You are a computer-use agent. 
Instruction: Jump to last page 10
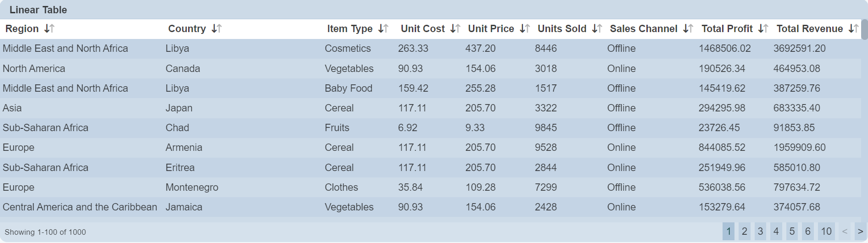pos(826,231)
